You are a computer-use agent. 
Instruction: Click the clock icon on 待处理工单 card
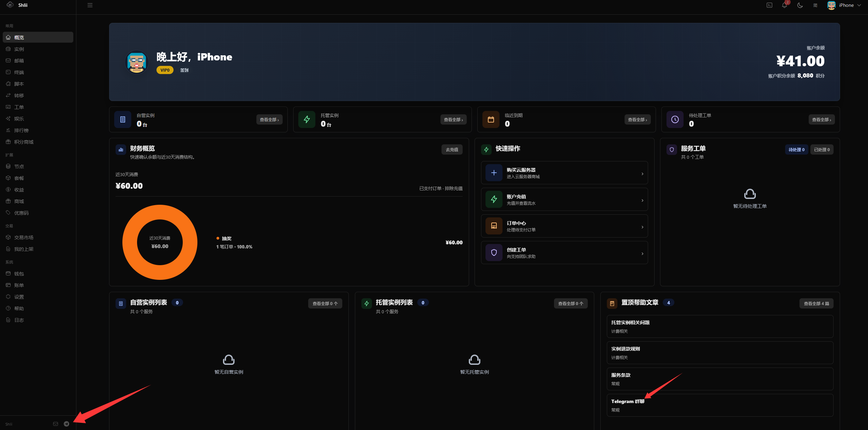point(675,119)
